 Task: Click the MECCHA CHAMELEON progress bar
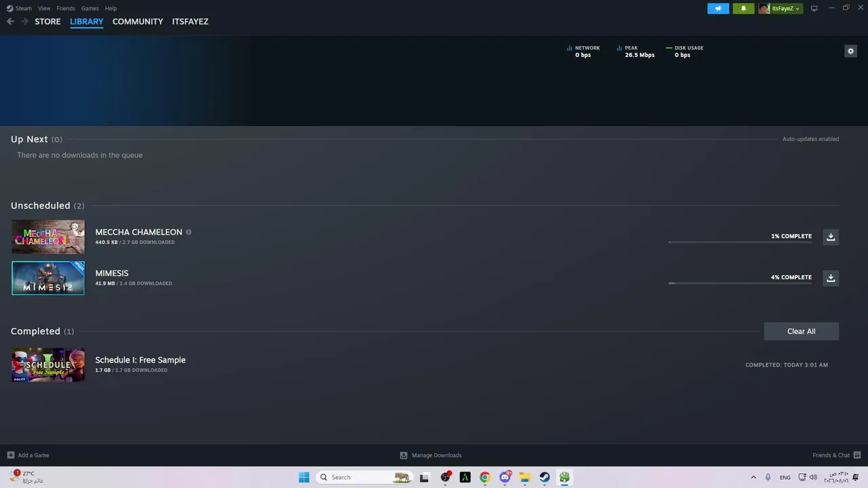click(740, 242)
